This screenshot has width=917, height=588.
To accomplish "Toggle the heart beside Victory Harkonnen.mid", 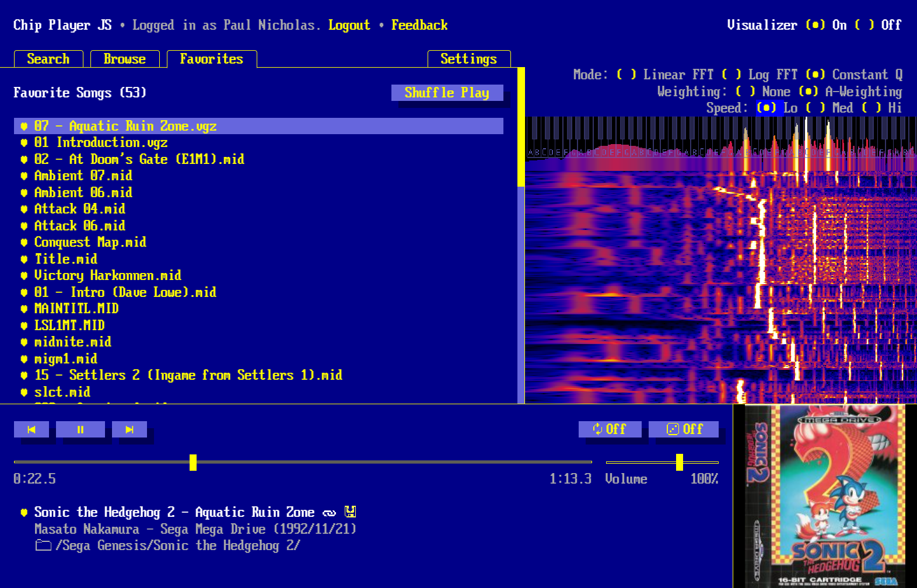I will click(24, 275).
